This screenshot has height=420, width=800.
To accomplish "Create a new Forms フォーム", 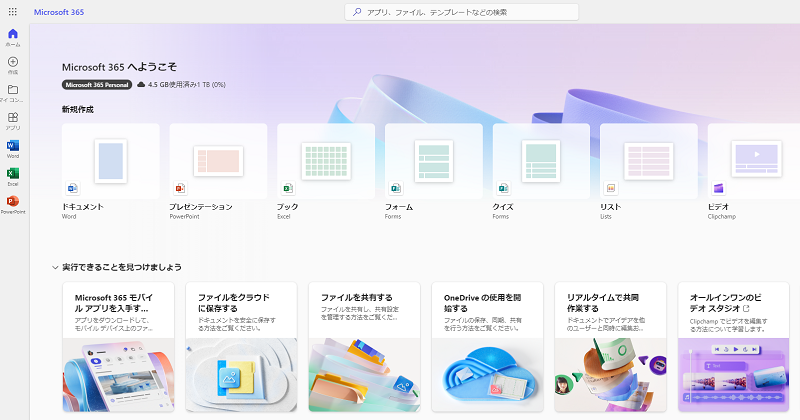I will (434, 161).
